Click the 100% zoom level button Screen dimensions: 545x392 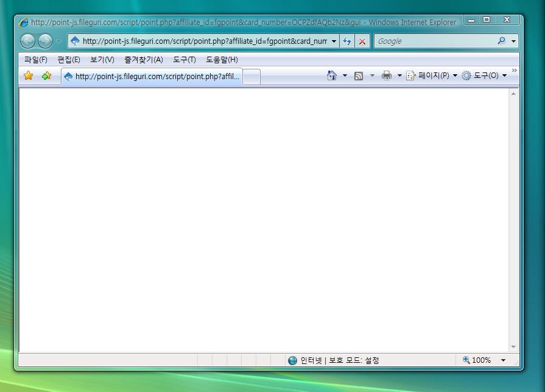pyautogui.click(x=477, y=360)
